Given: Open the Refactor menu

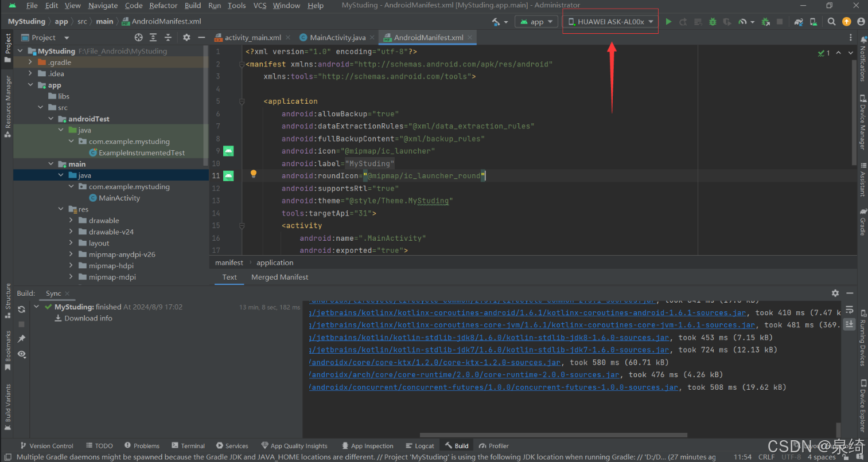Looking at the screenshot, I should [x=163, y=5].
